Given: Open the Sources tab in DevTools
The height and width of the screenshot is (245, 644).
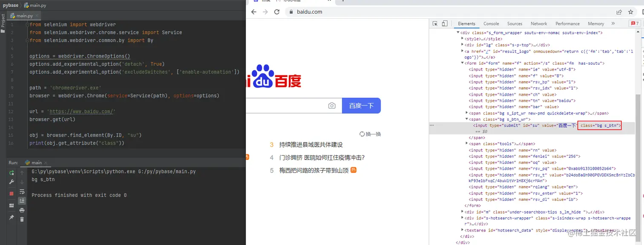Looking at the screenshot, I should pyautogui.click(x=515, y=24).
